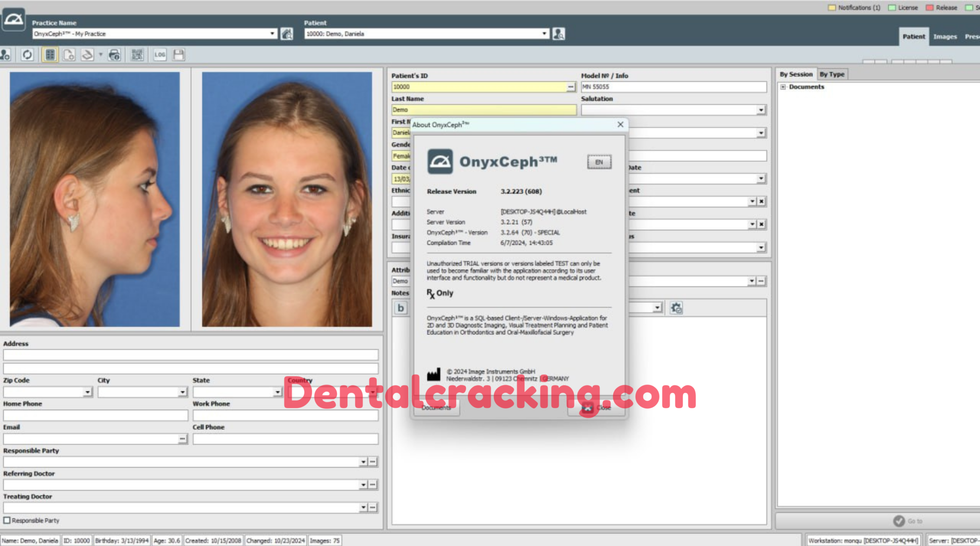Expand the Documents tree node

click(783, 87)
